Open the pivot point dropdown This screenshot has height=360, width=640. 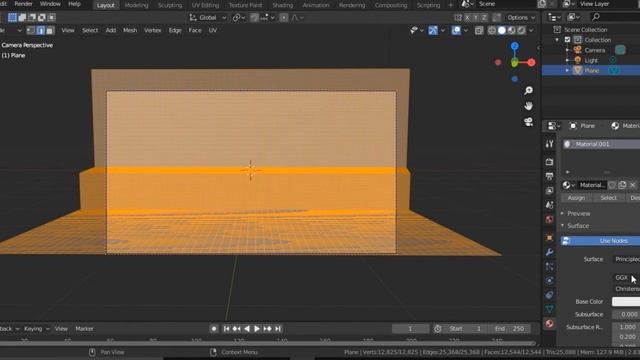tap(239, 18)
